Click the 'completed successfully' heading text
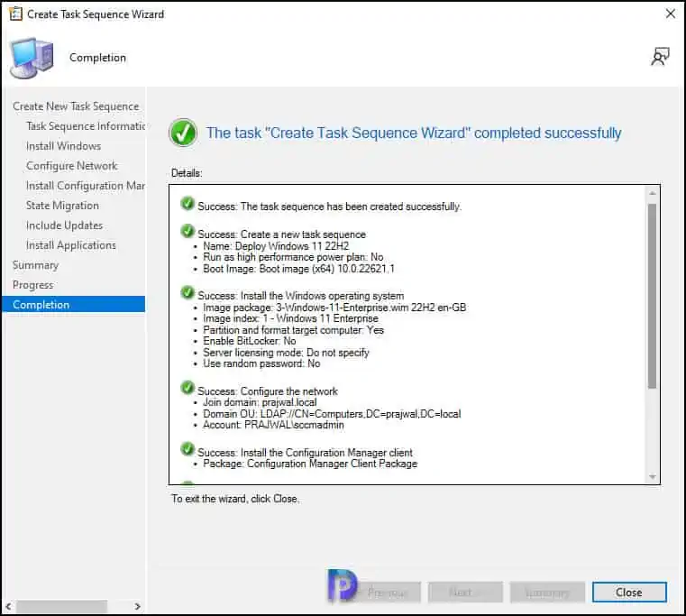Image resolution: width=686 pixels, height=616 pixels. pyautogui.click(x=414, y=133)
